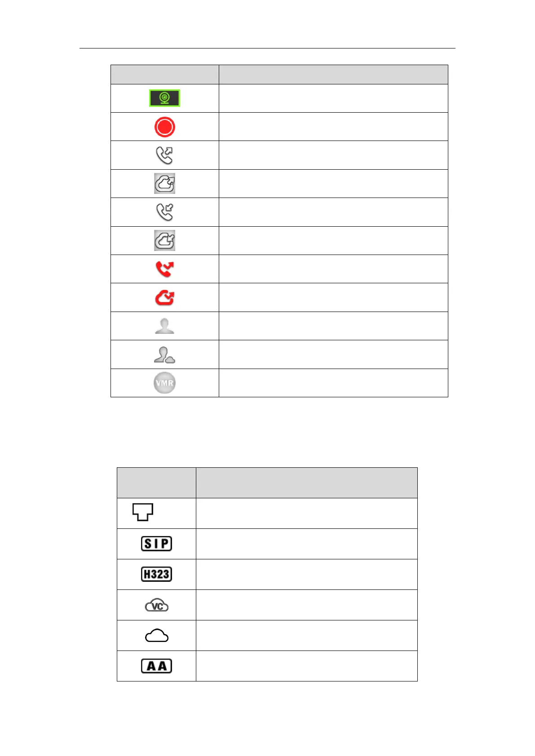The width and height of the screenshot is (535, 756).
Task: Click the VC cloud icon
Action: 156,606
